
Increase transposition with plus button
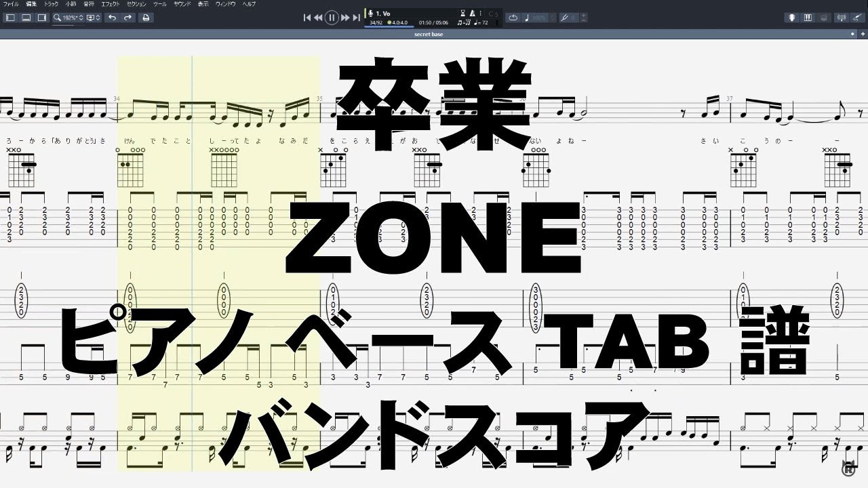click(x=584, y=15)
